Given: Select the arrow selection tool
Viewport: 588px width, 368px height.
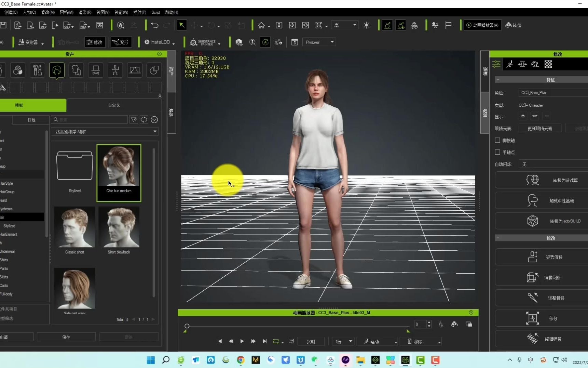Looking at the screenshot, I should (x=181, y=25).
